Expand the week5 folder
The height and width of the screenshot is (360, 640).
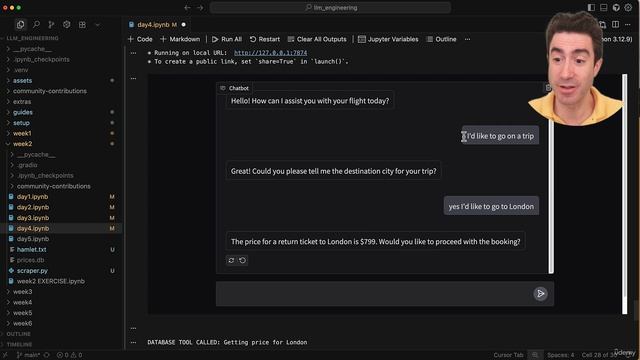pyautogui.click(x=22, y=313)
